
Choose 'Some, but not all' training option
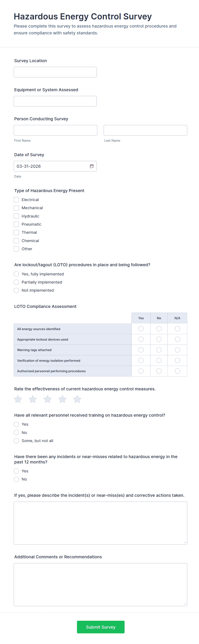click(x=16, y=441)
